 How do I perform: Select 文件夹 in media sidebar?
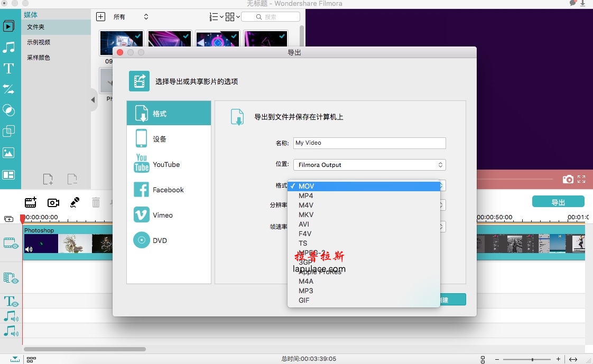[56, 27]
